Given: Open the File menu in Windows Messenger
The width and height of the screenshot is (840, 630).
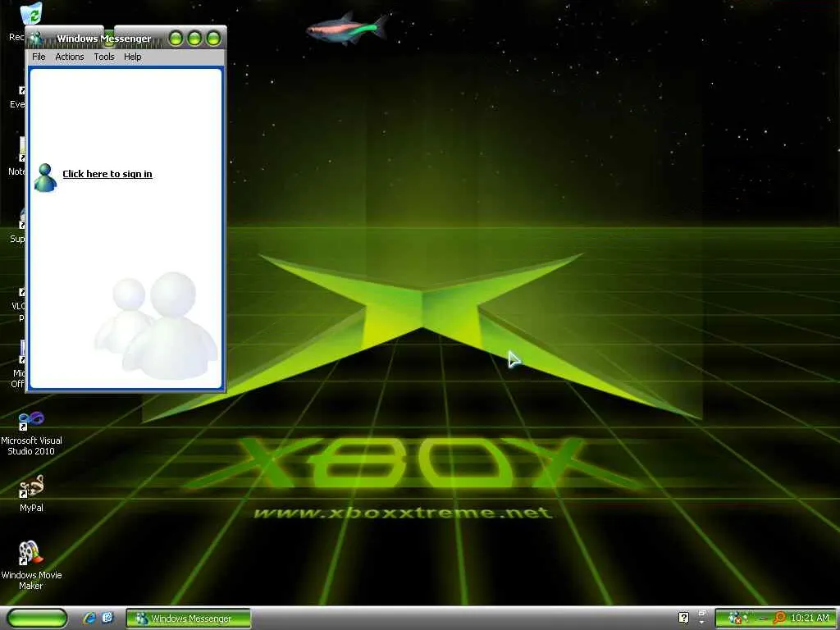Looking at the screenshot, I should coord(39,57).
